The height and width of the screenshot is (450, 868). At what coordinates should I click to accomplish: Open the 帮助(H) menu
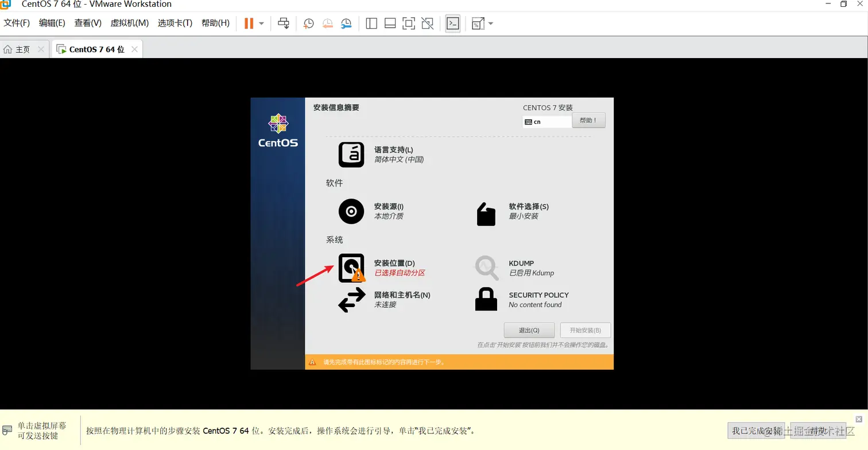pyautogui.click(x=215, y=23)
